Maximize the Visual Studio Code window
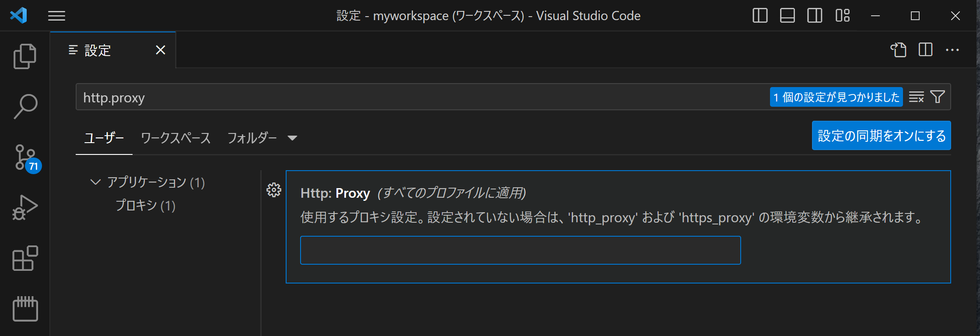 tap(915, 16)
